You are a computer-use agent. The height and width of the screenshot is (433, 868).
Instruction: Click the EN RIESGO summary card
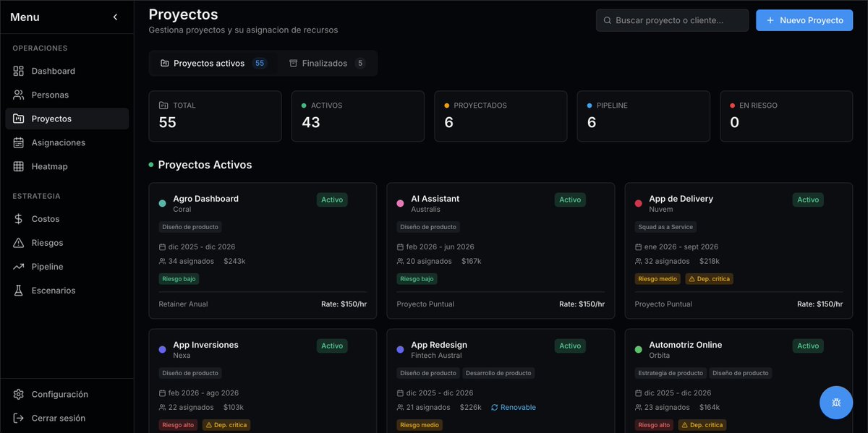pos(786,116)
